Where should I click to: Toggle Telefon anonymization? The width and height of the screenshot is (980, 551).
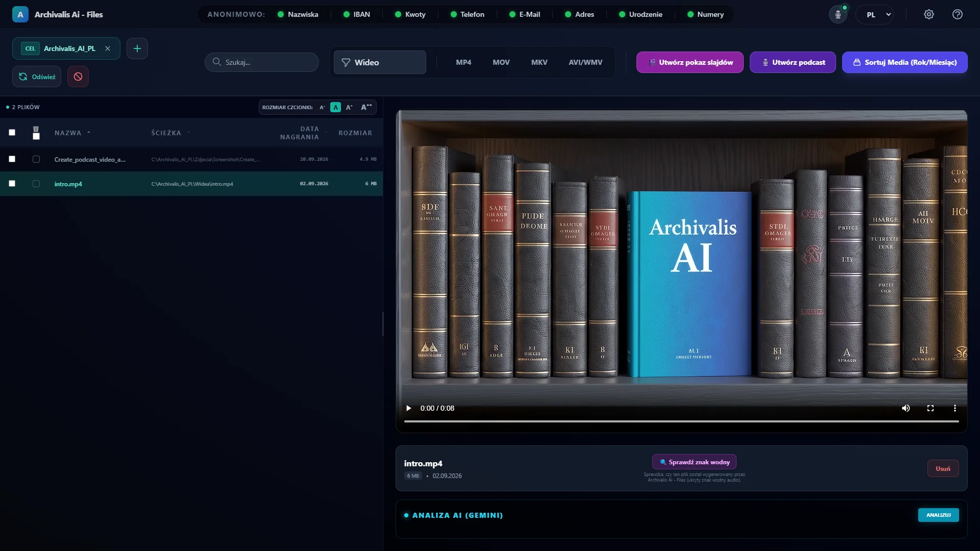[x=468, y=14]
